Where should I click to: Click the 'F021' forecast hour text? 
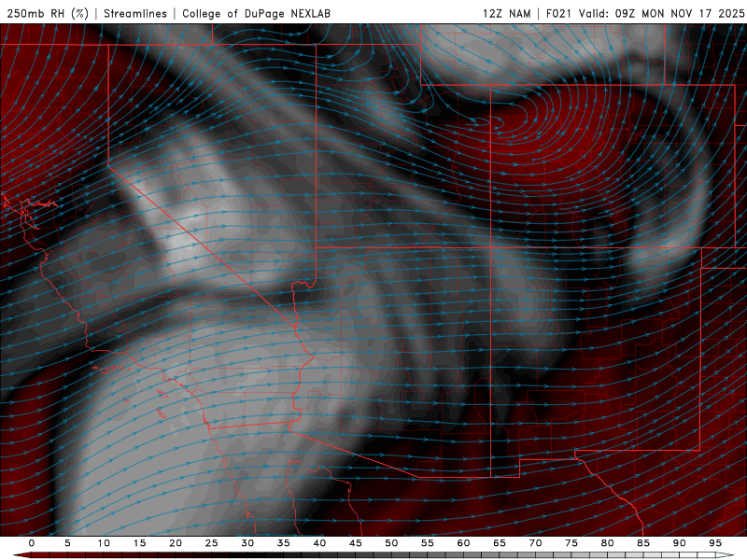click(558, 13)
